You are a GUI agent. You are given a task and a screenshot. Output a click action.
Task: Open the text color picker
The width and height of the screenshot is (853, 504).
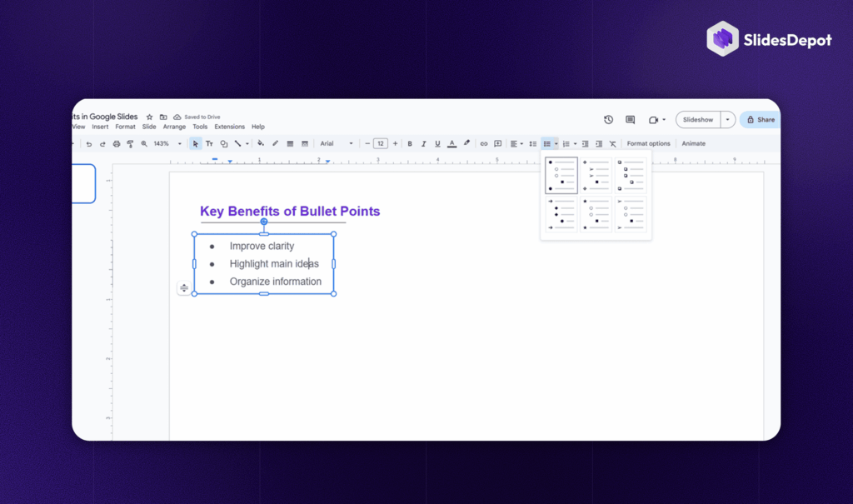pyautogui.click(x=452, y=143)
